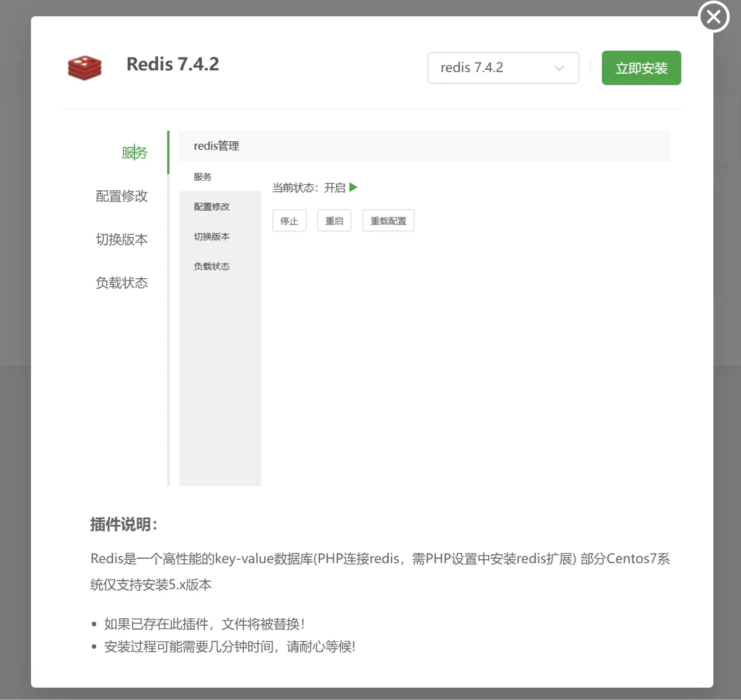Click the 停止 stop button
The width and height of the screenshot is (741, 700).
pyautogui.click(x=289, y=221)
